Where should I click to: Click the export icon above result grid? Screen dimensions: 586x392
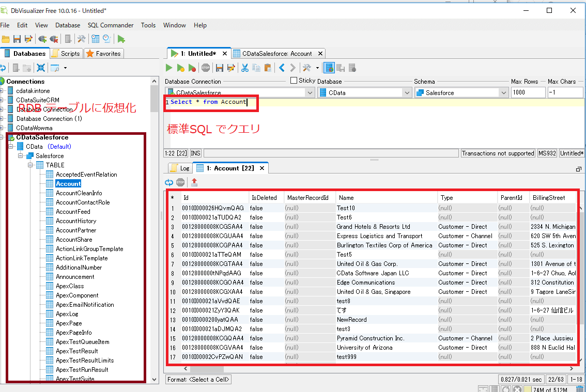pyautogui.click(x=194, y=182)
